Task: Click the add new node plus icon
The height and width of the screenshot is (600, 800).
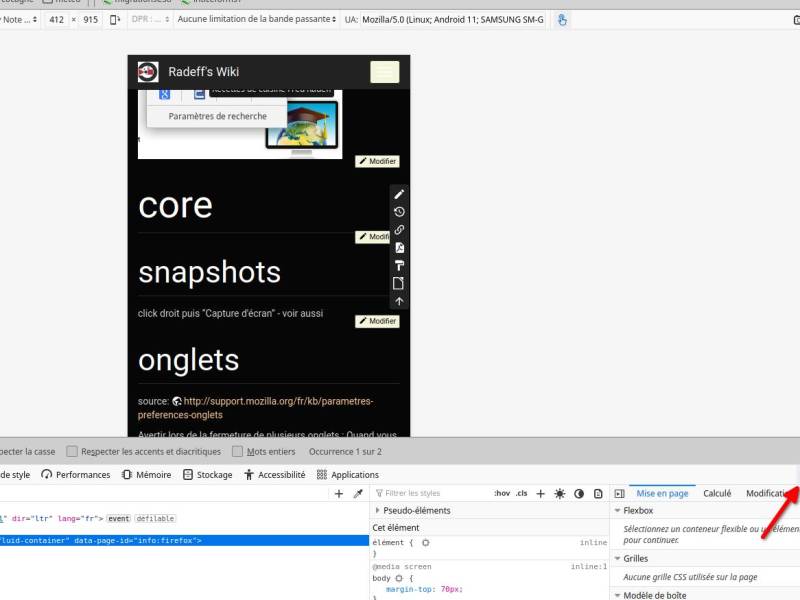Action: [339, 493]
